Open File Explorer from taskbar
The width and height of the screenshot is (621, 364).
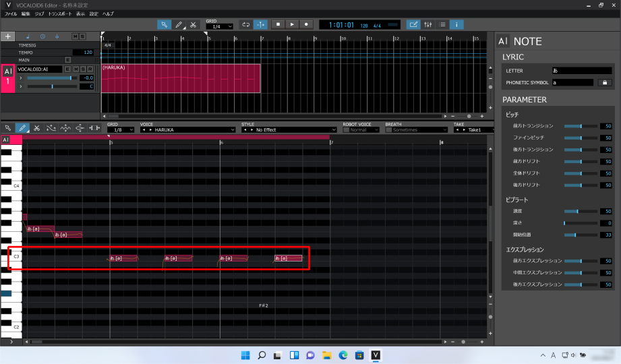pos(327,355)
